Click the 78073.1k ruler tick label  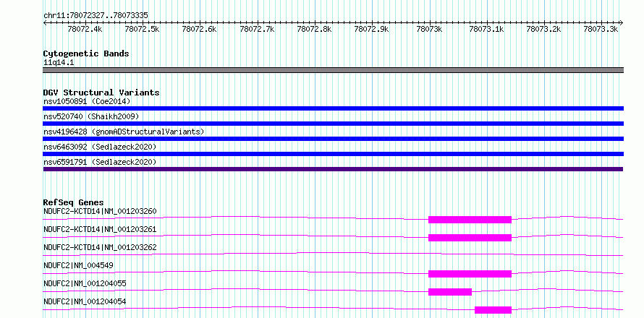[487, 29]
